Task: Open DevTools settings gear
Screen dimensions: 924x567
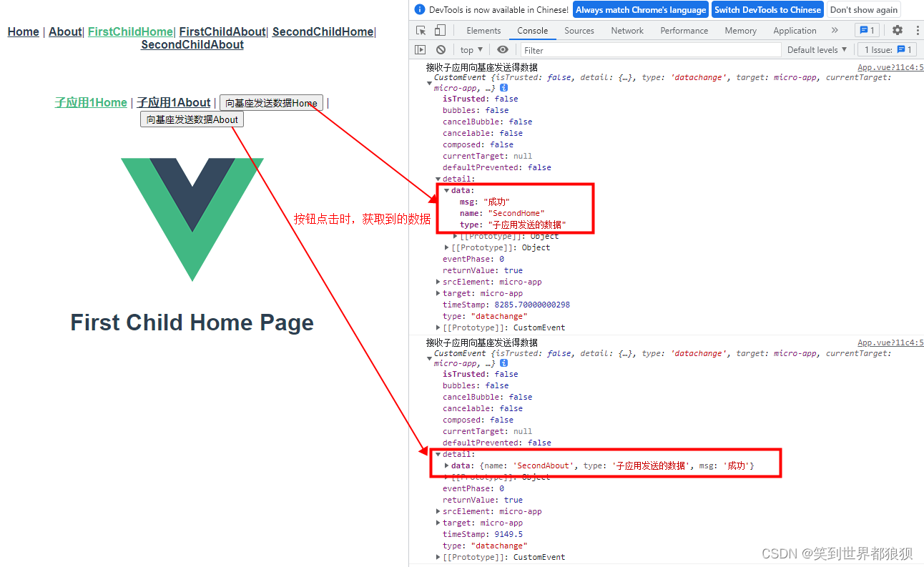Action: (898, 31)
